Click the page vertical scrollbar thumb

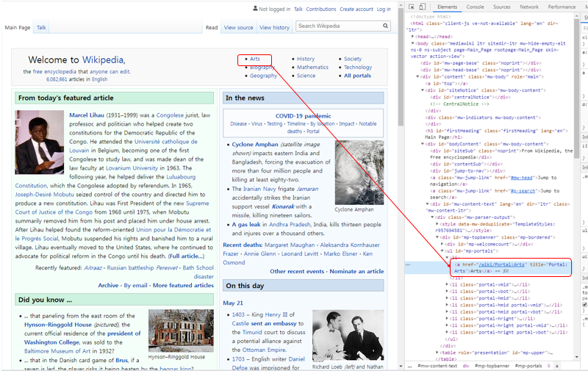pyautogui.click(x=401, y=68)
